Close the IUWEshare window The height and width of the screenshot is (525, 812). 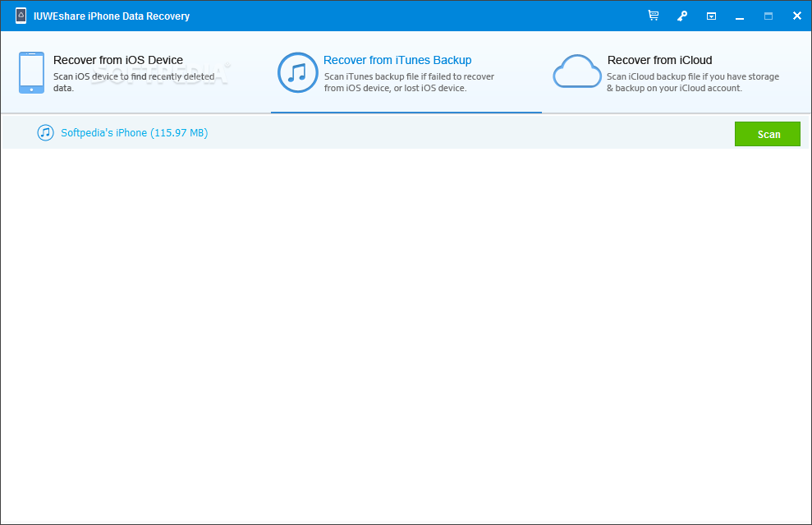pyautogui.click(x=797, y=16)
